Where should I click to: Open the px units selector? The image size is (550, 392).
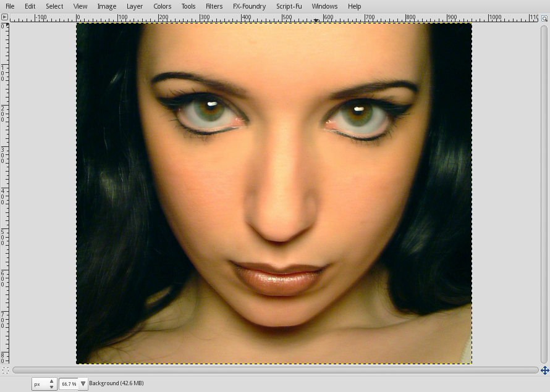tap(40, 383)
